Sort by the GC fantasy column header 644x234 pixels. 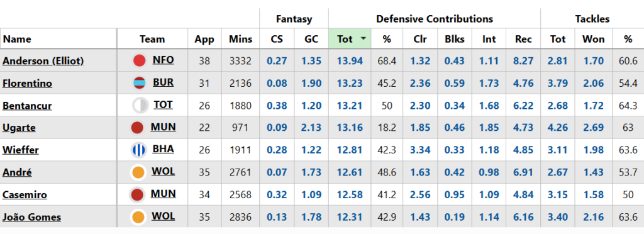(311, 39)
